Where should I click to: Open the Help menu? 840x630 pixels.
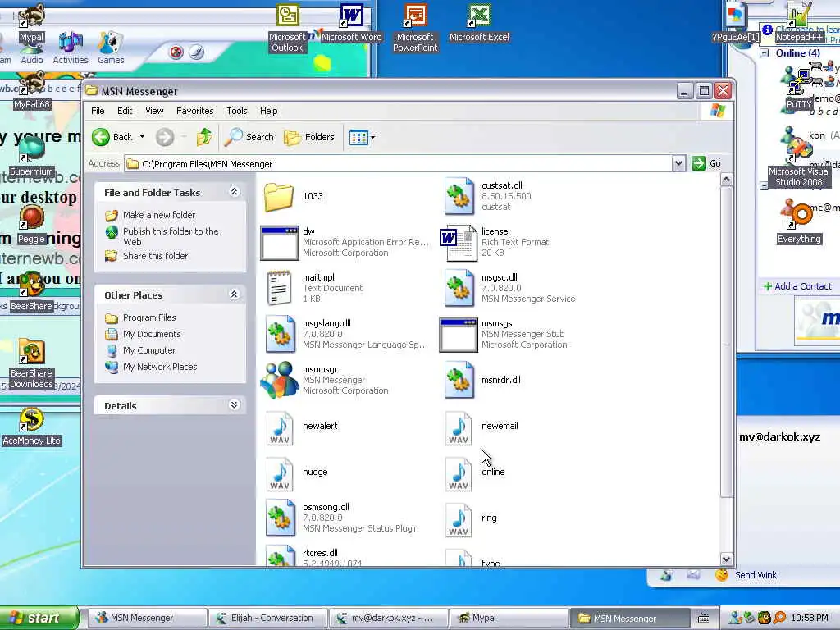tap(268, 111)
